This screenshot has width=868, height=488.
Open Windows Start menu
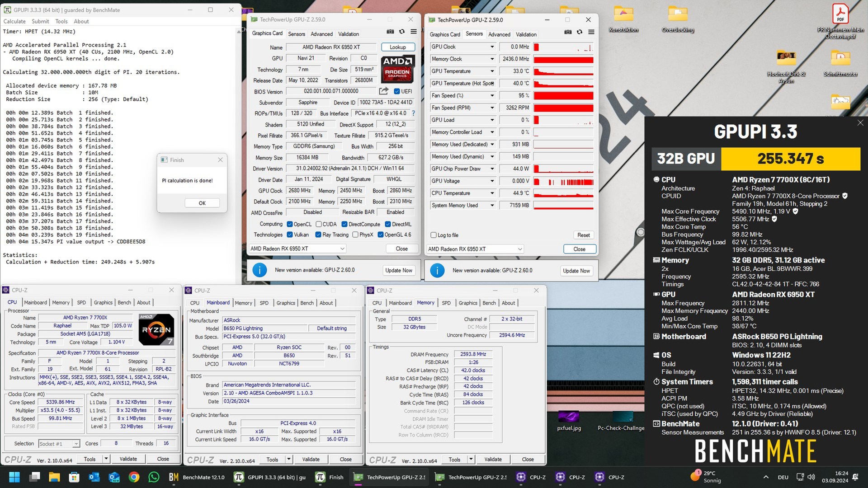(14, 477)
